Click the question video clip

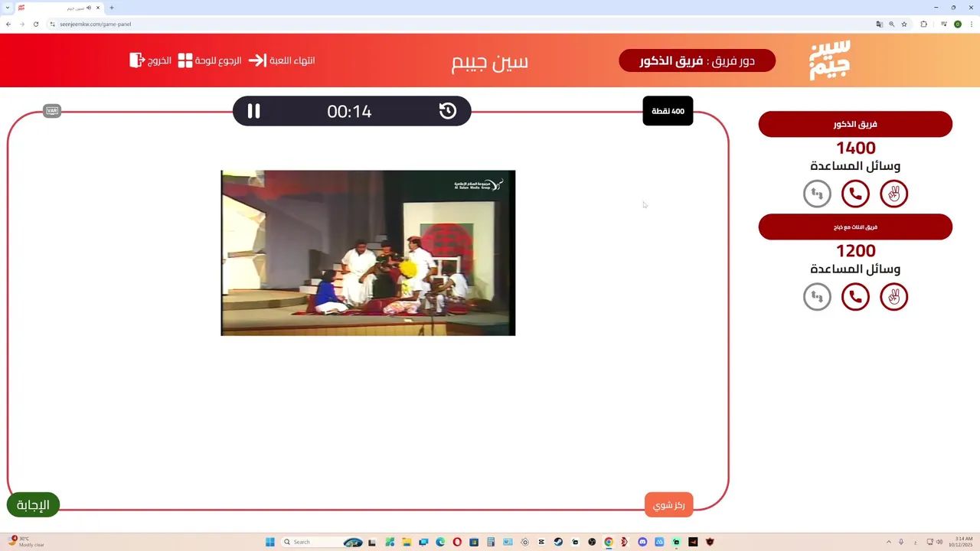368,253
